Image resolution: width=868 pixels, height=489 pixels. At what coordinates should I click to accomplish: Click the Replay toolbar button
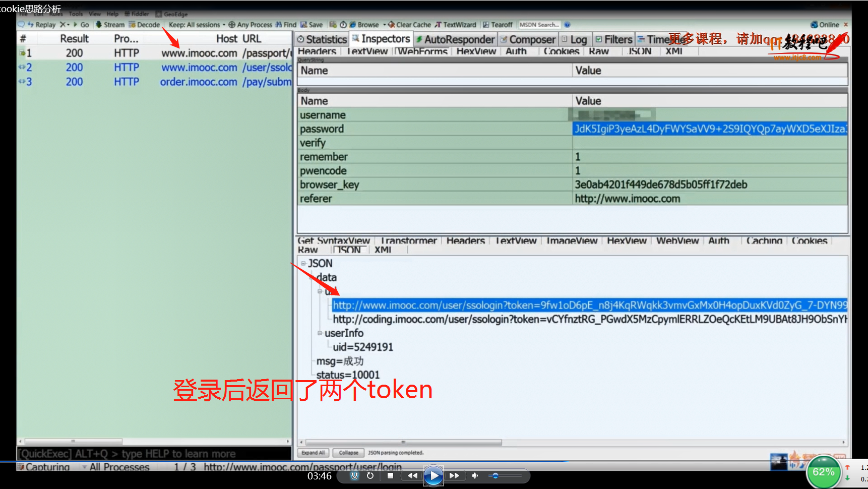click(41, 25)
